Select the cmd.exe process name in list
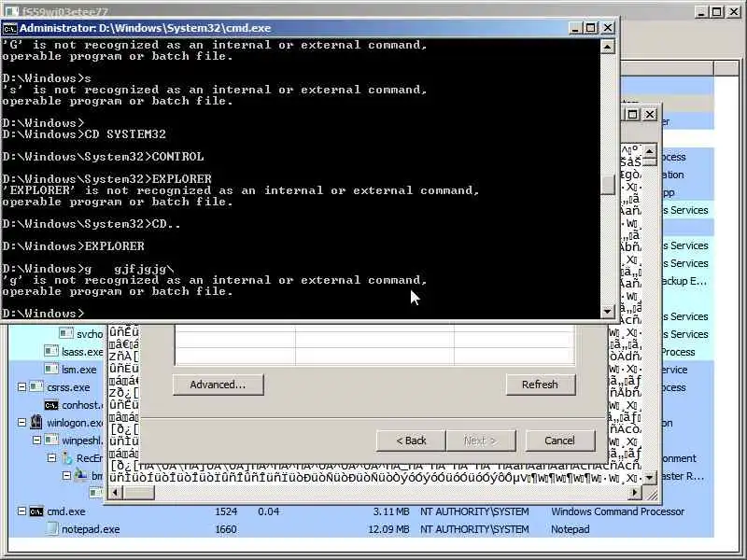The height and width of the screenshot is (560, 747). pos(65,511)
